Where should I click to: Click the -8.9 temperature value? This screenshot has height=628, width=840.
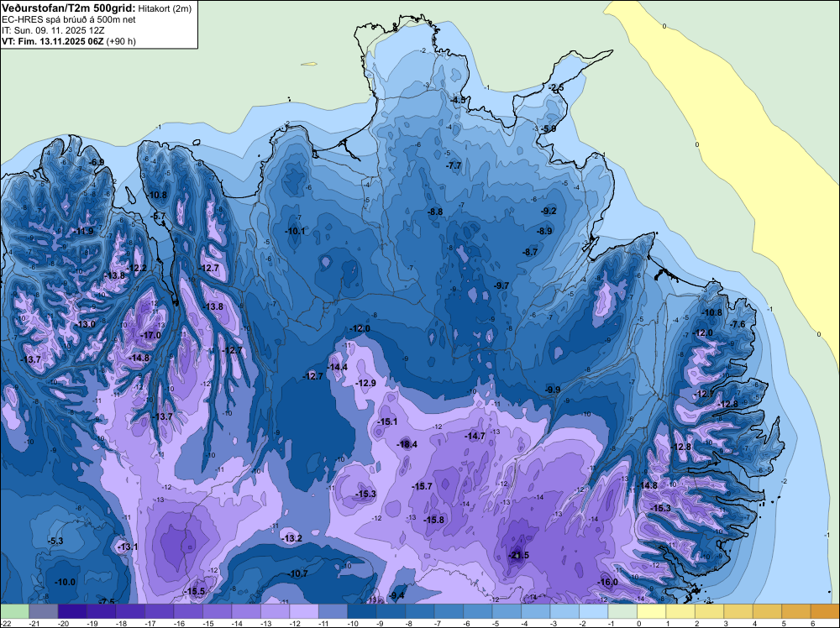(543, 231)
